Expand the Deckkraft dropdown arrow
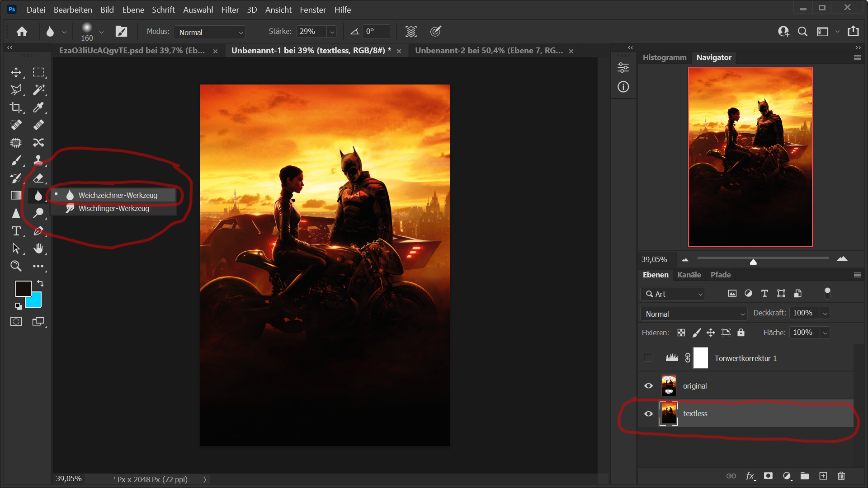The height and width of the screenshot is (488, 868). point(825,314)
